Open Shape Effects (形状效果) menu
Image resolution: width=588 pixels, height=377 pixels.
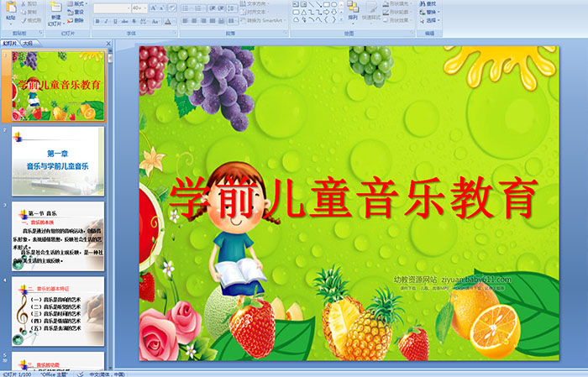(396, 20)
